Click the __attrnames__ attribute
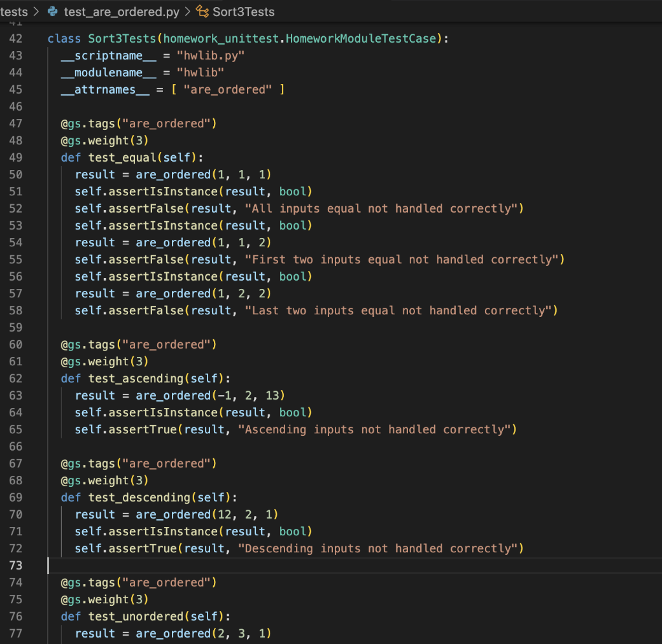Image resolution: width=662 pixels, height=644 pixels. [x=105, y=89]
